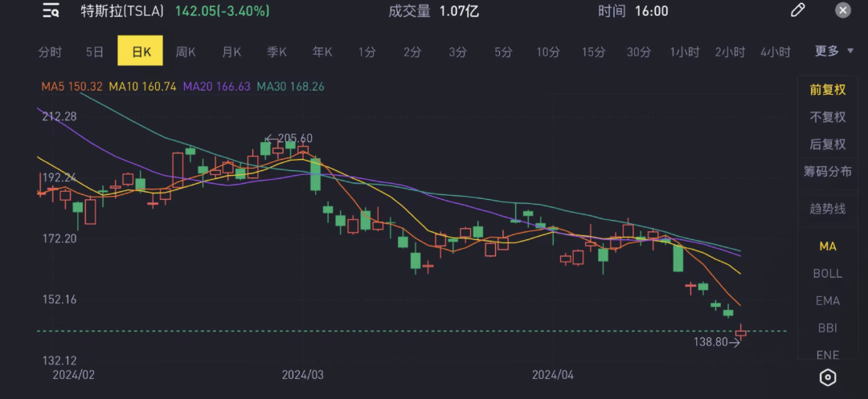
Task: Tap the 138.80 low price marker
Action: (x=717, y=342)
